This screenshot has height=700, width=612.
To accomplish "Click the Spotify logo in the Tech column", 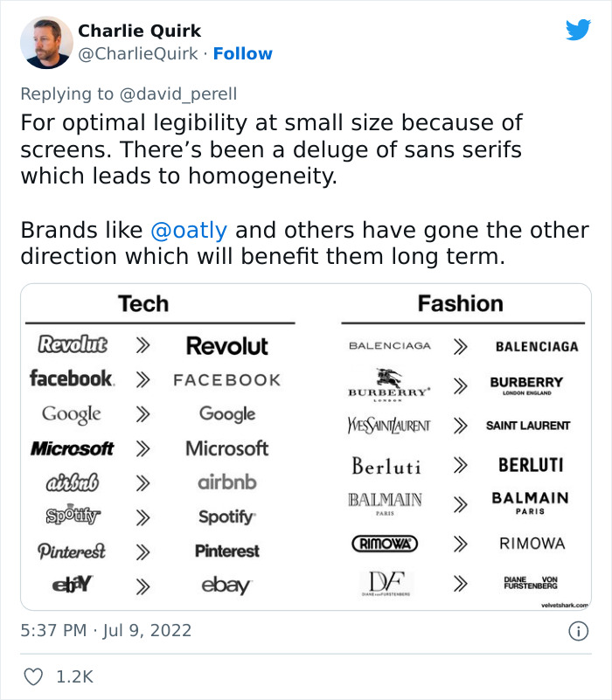I will [x=73, y=516].
